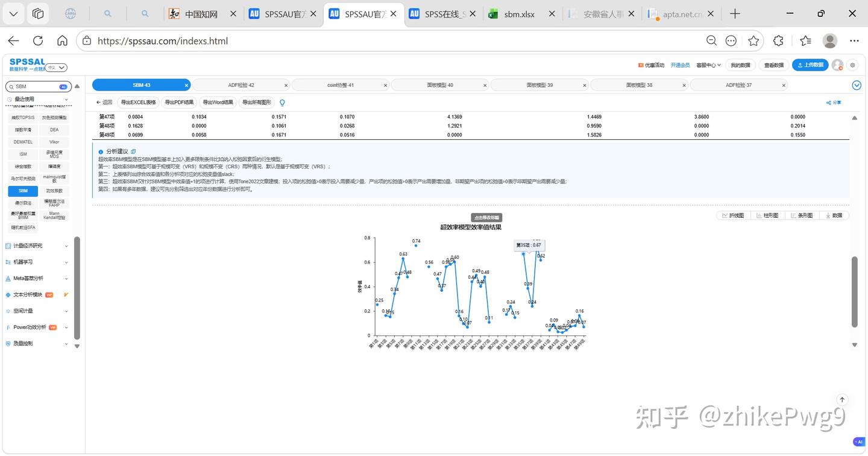Open the user avatar profile
This screenshot has height=456, width=868.
[837, 65]
